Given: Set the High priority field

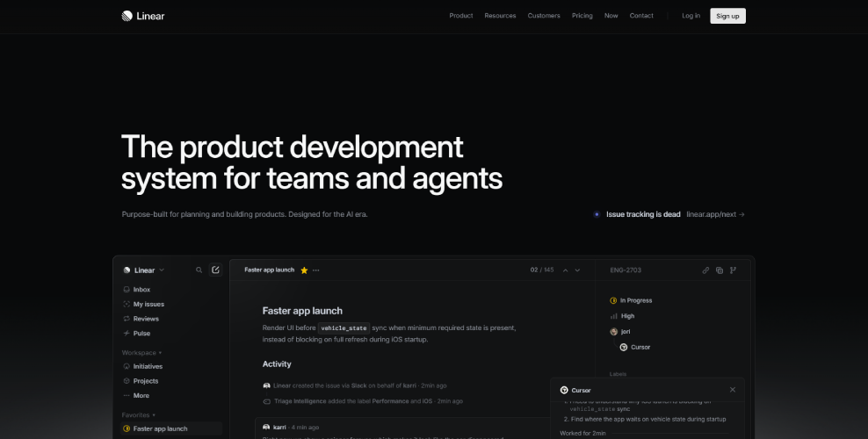Looking at the screenshot, I should pos(627,316).
